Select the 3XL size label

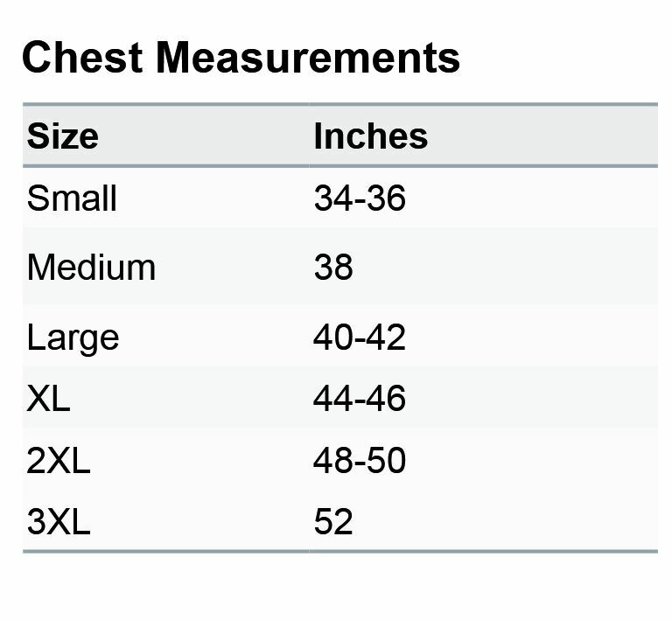59,521
